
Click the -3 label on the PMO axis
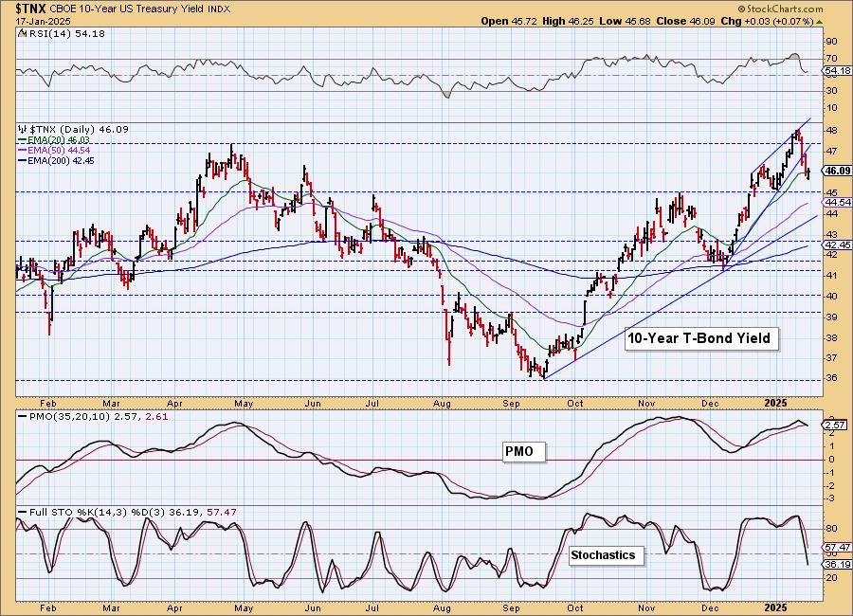[832, 498]
